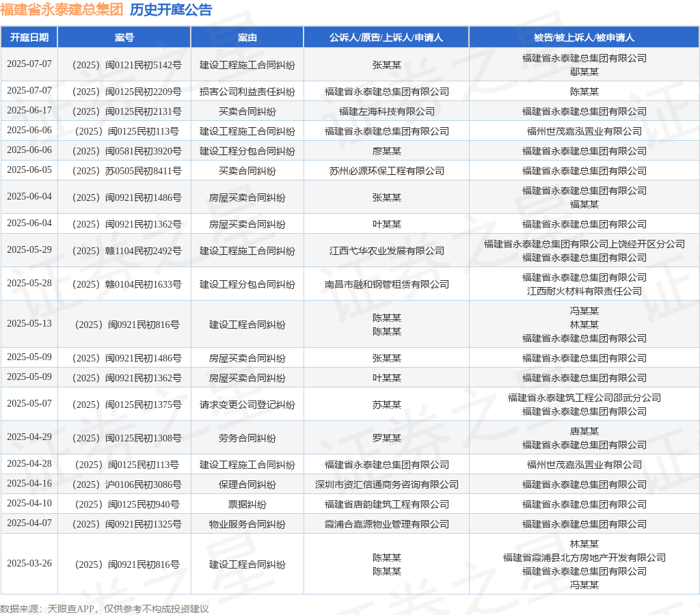Click plaintiff 江西弋华农业发展有限公司
This screenshot has width=700, height=615.
pos(387,251)
